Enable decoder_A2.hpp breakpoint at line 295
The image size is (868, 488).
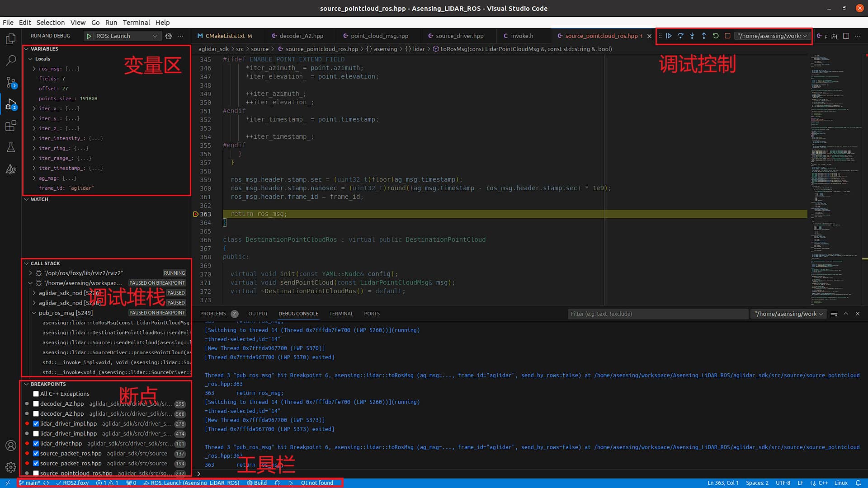36,404
